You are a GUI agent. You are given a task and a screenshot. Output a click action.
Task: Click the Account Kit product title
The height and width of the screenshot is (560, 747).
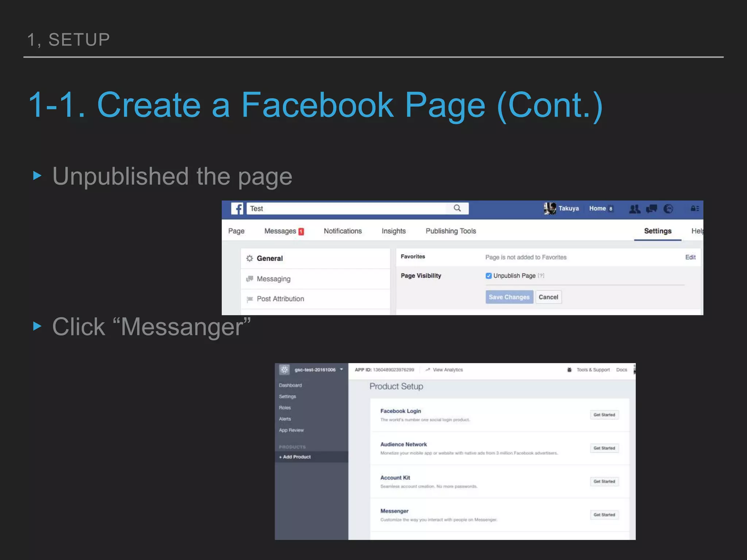point(395,478)
